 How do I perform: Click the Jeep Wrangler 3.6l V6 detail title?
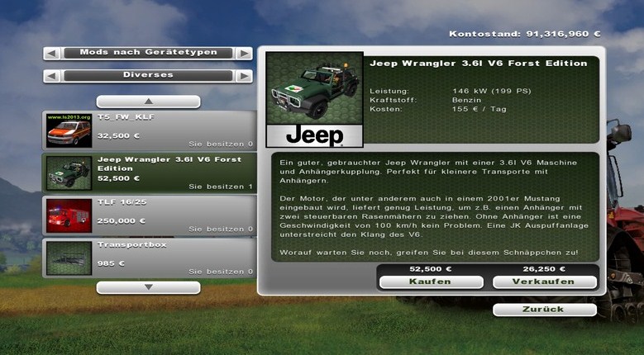pos(478,63)
